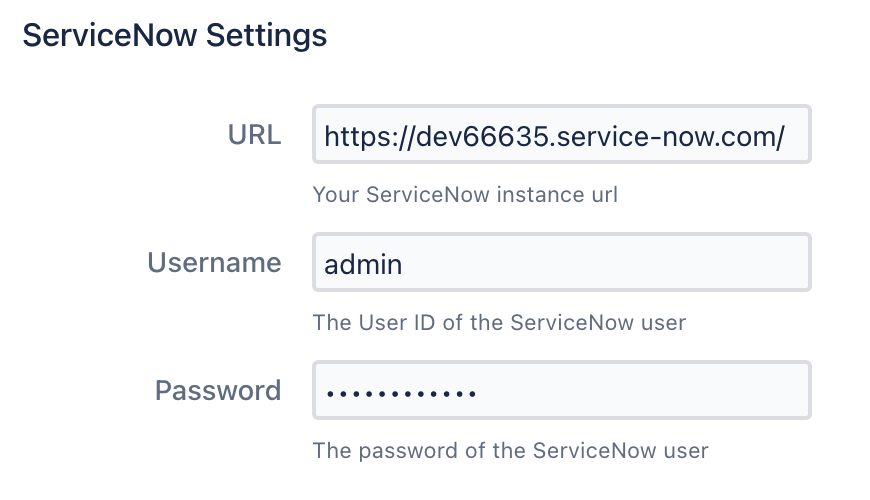Click the Password field label

tap(218, 391)
